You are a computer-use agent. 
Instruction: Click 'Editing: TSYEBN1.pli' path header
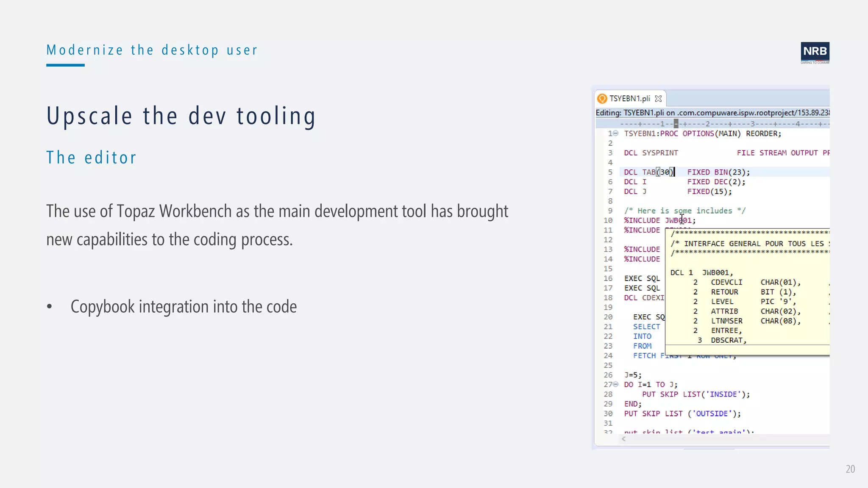click(x=712, y=113)
